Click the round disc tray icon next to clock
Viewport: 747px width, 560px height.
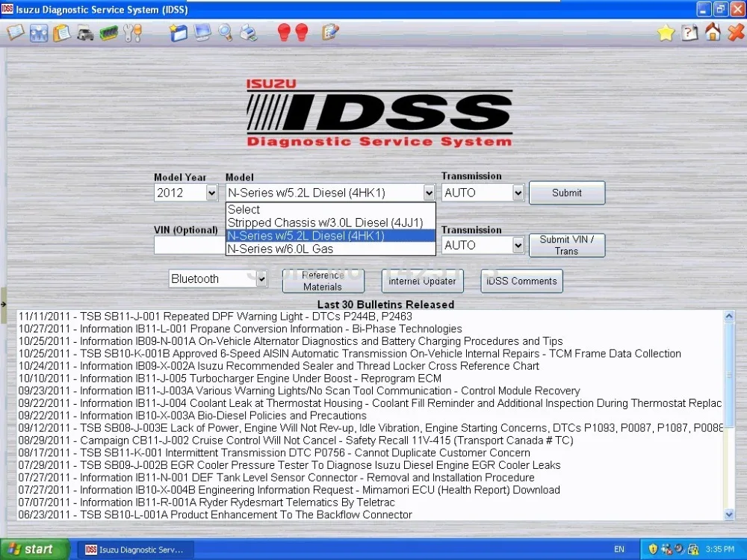click(679, 549)
